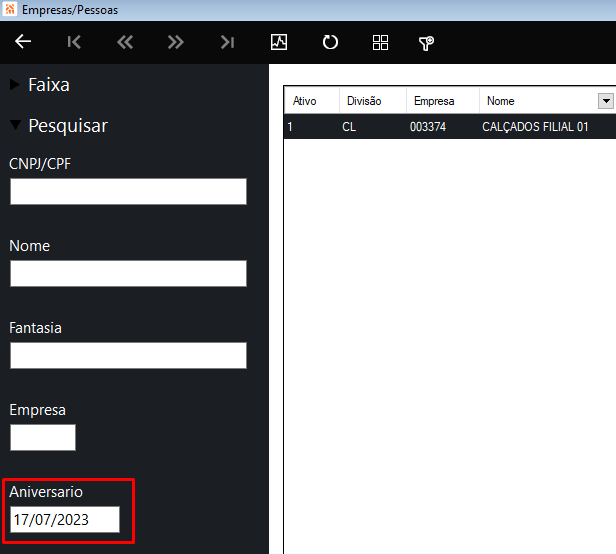Click the CL division cell
The width and height of the screenshot is (616, 554).
pyautogui.click(x=349, y=127)
